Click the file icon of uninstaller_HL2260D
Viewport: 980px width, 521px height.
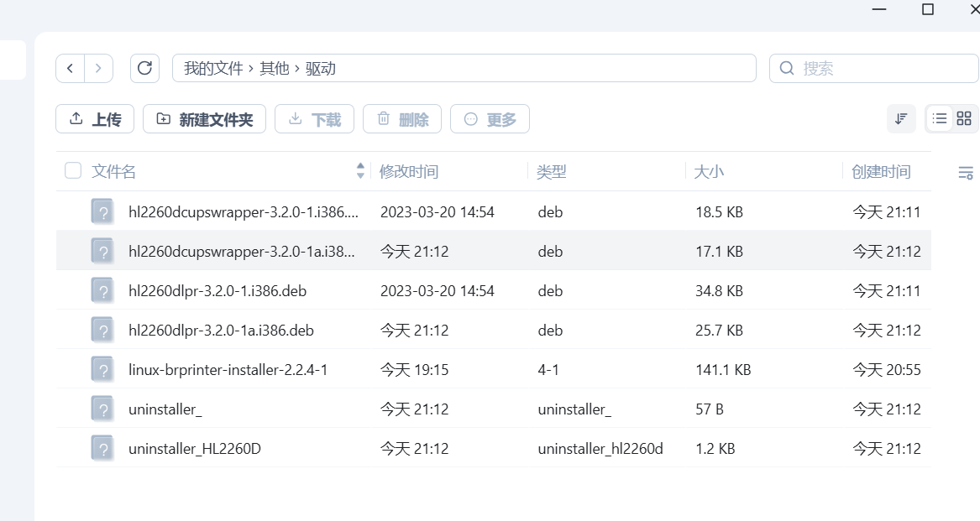coord(102,448)
